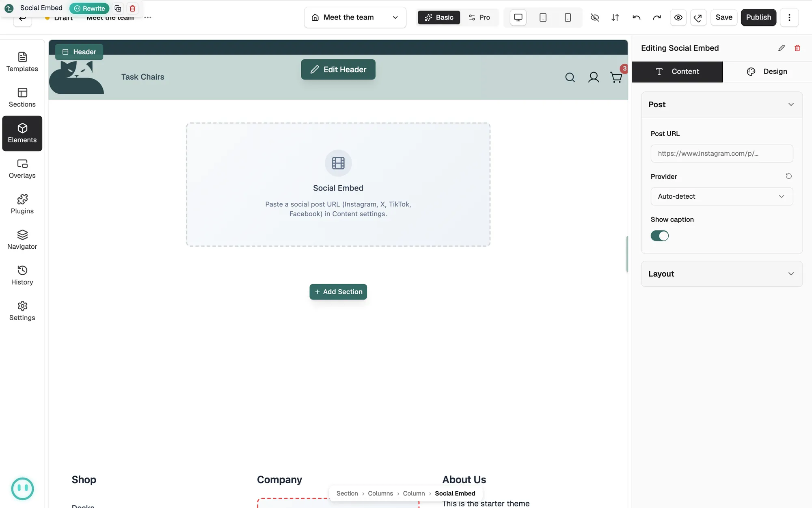Click the eye preview icon
This screenshot has width=812, height=508.
coord(678,17)
